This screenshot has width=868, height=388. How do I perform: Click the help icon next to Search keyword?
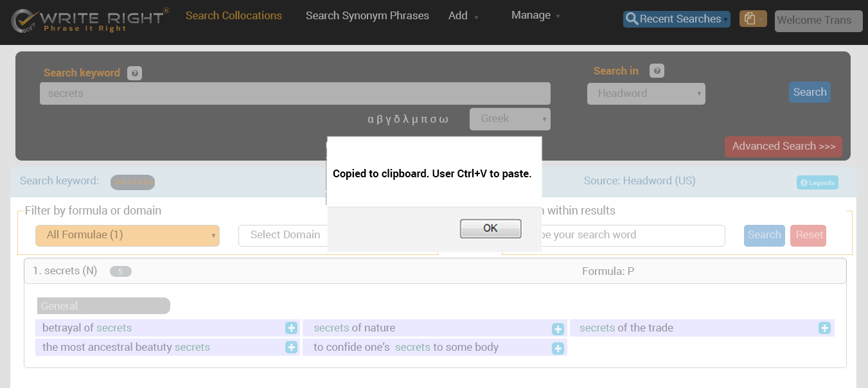(x=134, y=73)
